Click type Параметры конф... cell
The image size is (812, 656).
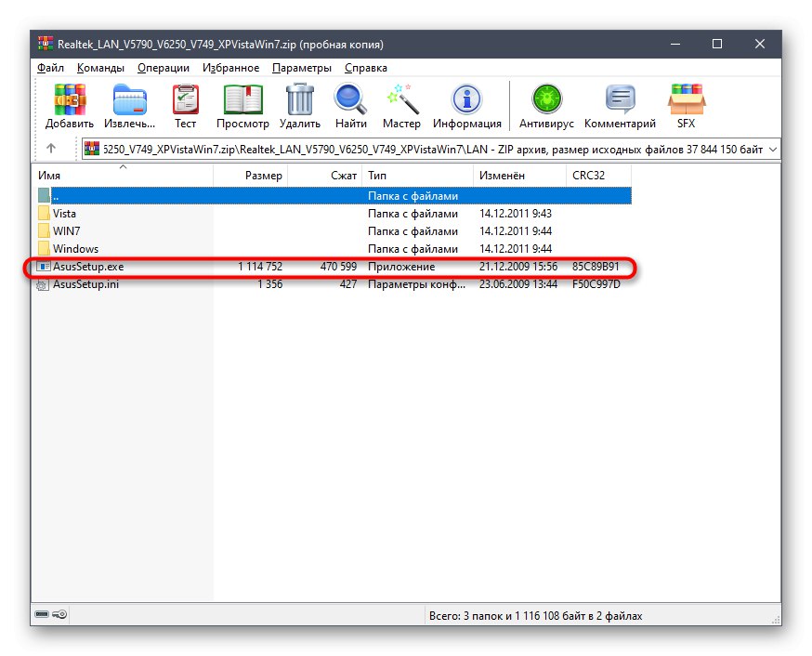[417, 283]
